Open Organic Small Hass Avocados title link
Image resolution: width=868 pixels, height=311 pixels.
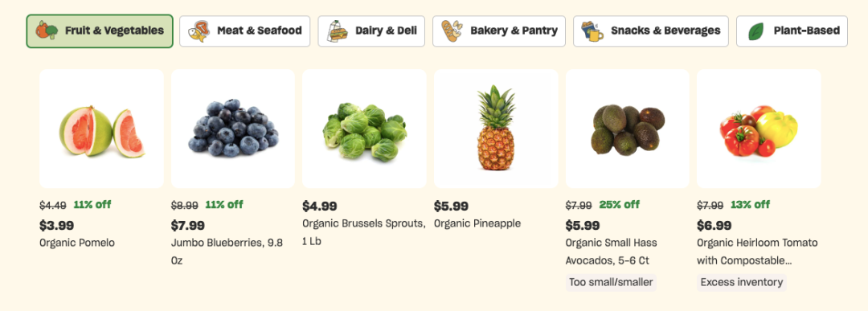611,252
